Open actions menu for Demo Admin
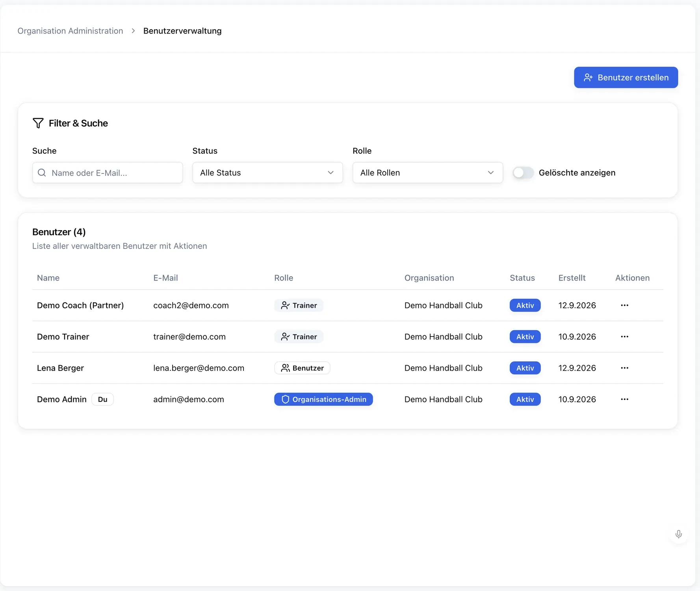 click(624, 399)
